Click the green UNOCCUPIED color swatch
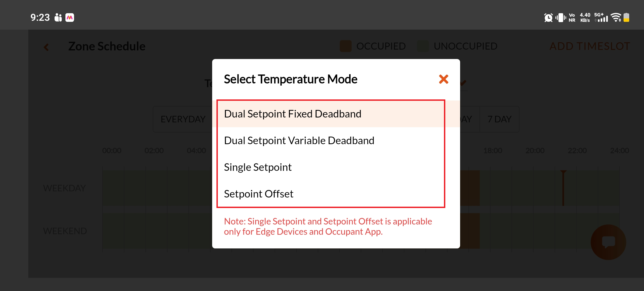The image size is (644, 291). click(x=423, y=46)
